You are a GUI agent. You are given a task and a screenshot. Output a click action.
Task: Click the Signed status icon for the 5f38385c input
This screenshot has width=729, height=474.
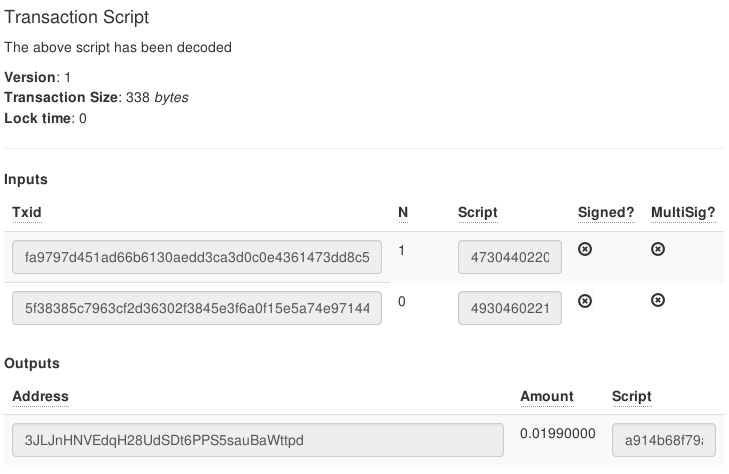click(586, 300)
